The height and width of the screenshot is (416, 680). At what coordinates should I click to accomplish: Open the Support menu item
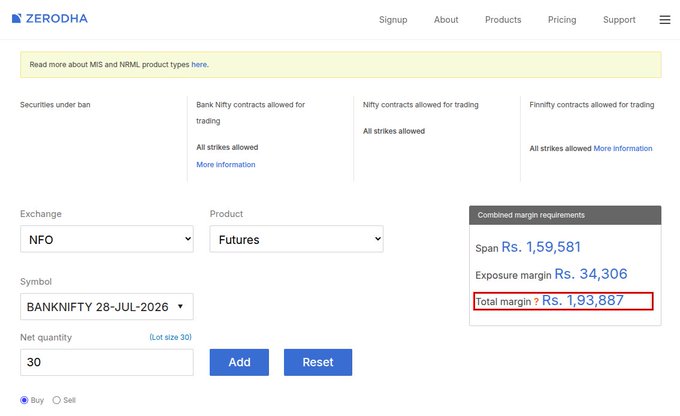619,20
